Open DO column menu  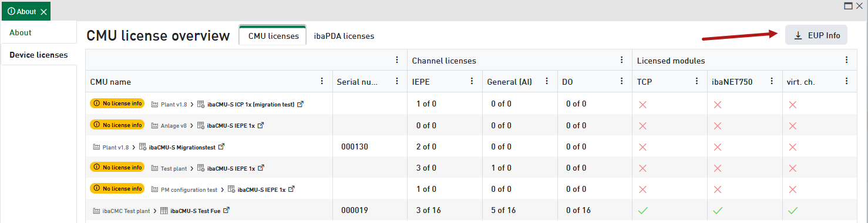coord(622,82)
